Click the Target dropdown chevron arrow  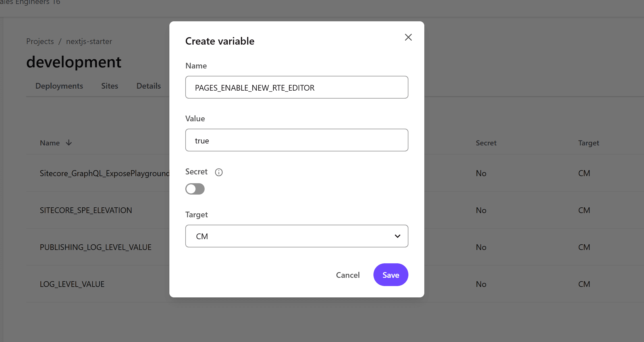click(397, 236)
